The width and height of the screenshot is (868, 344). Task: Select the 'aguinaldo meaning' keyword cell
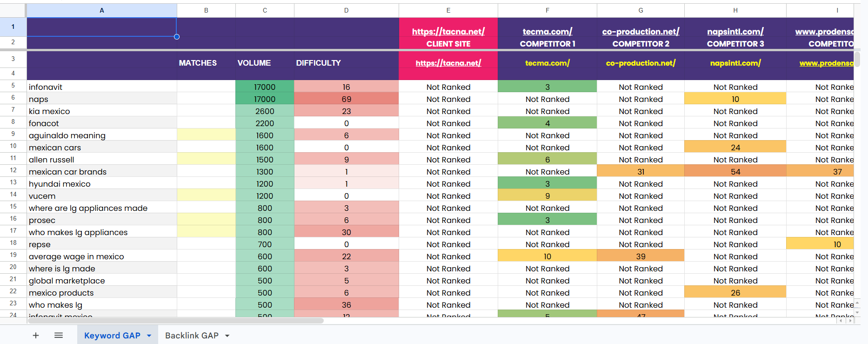[102, 135]
